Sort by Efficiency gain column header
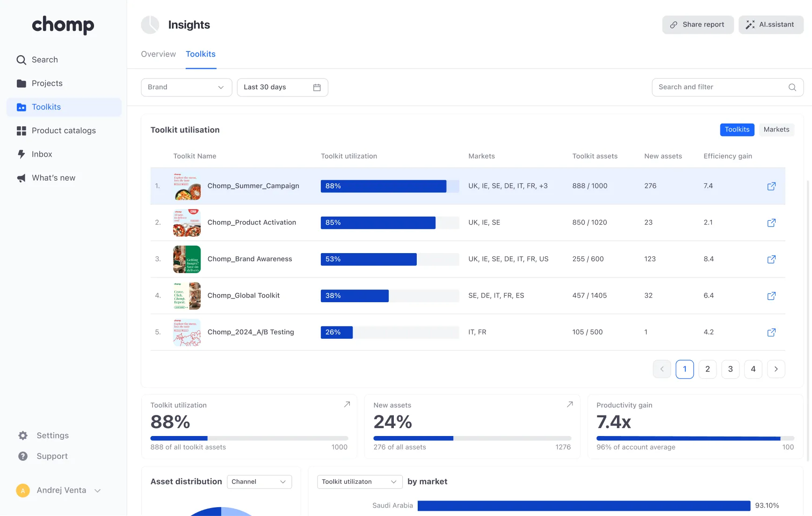 coord(728,156)
